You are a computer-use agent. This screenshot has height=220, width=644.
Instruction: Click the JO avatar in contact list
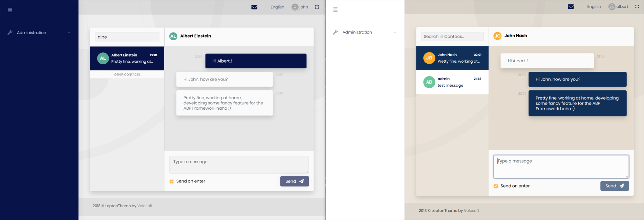429,58
